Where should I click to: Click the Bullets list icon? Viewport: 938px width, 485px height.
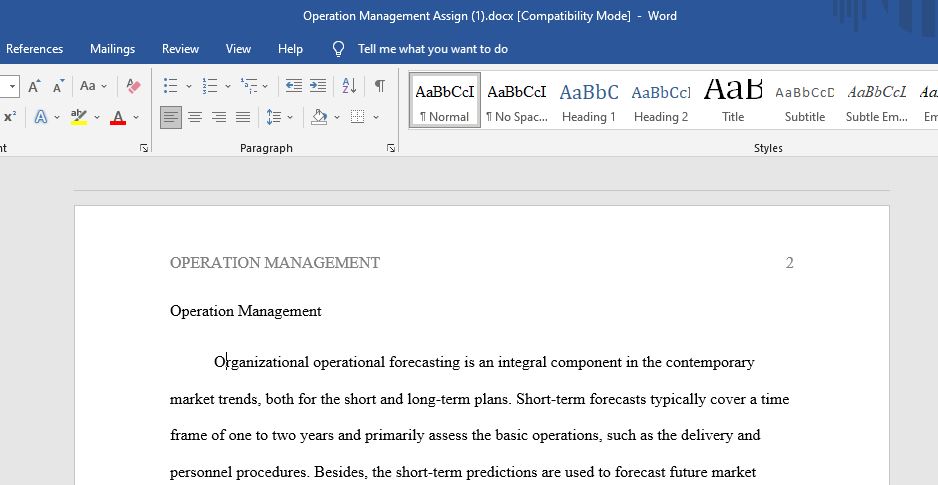click(x=171, y=86)
